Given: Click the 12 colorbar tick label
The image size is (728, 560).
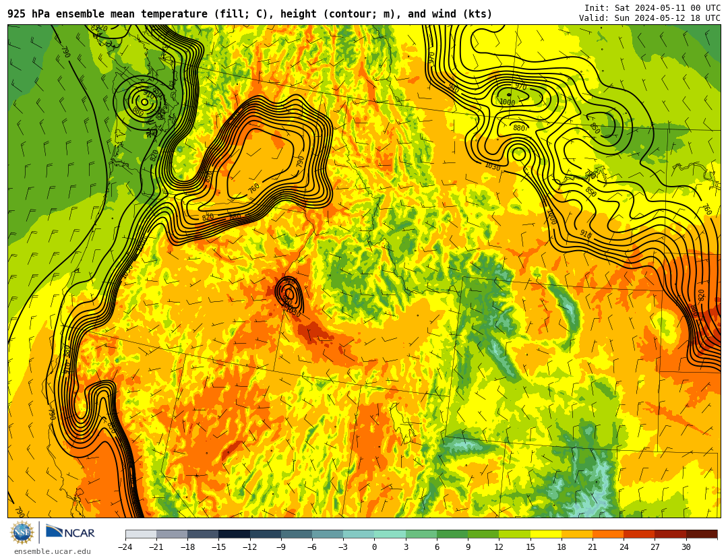Looking at the screenshot, I should click(499, 547).
